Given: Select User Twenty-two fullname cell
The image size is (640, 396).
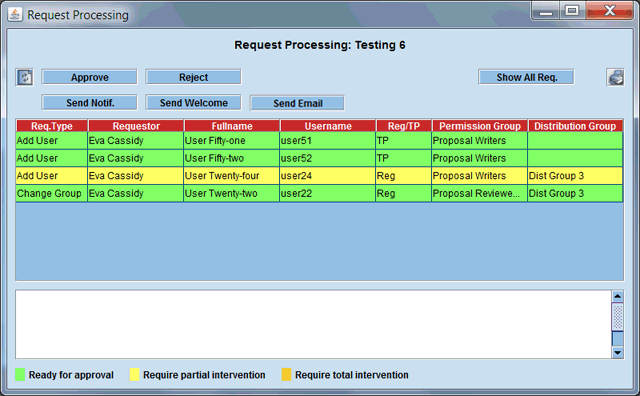Looking at the screenshot, I should (231, 193).
